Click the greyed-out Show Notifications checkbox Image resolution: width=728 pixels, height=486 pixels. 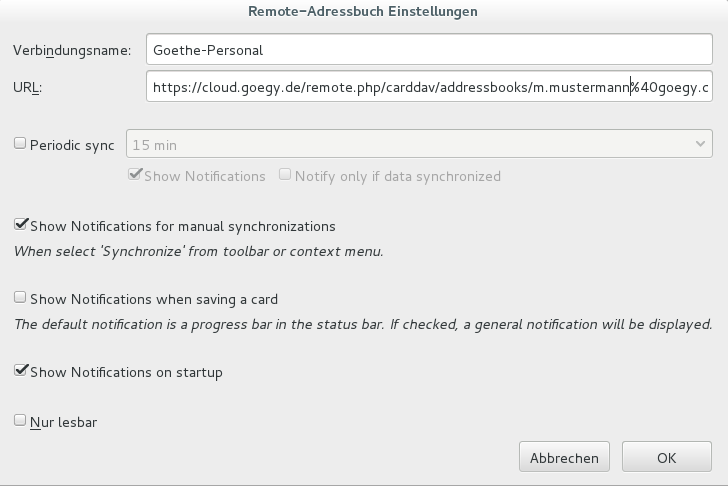click(135, 175)
